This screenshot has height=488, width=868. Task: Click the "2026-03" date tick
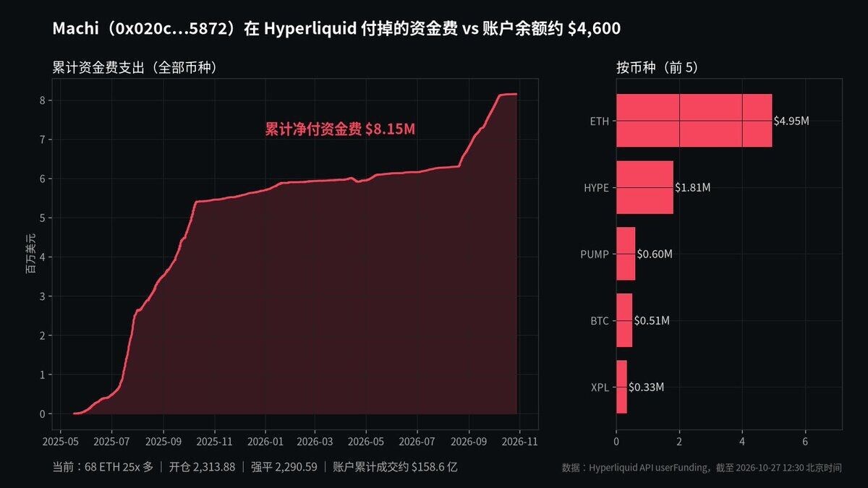pyautogui.click(x=315, y=440)
